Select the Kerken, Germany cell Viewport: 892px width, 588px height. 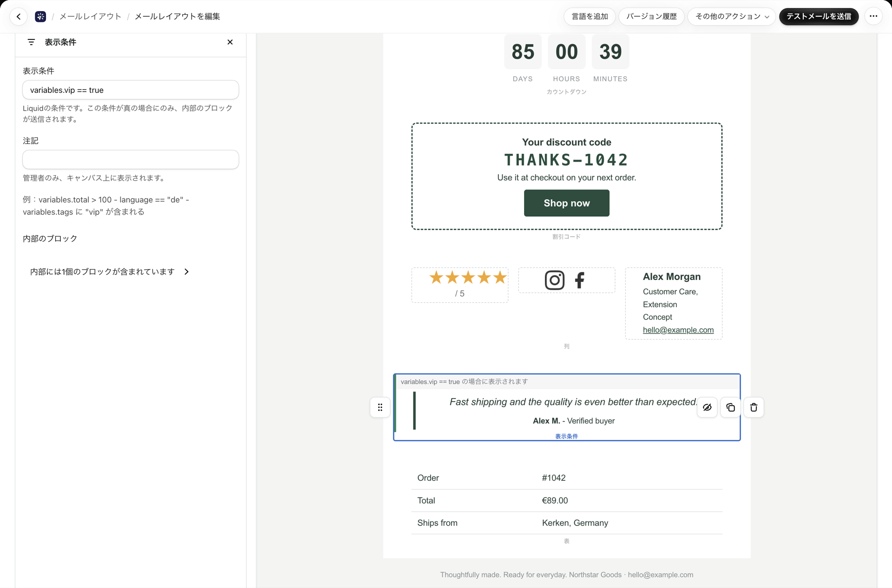[x=575, y=523]
